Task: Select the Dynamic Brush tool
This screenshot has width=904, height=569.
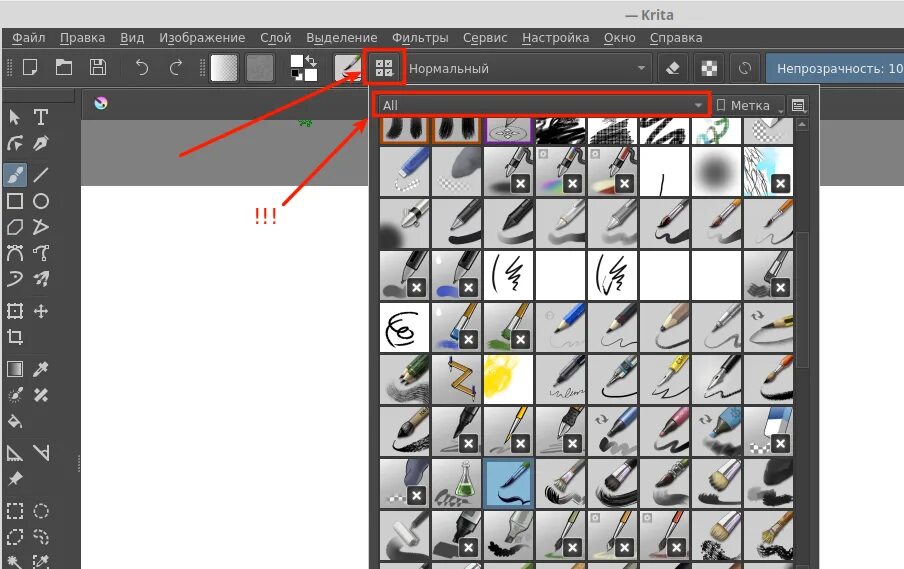Action: click(x=15, y=279)
